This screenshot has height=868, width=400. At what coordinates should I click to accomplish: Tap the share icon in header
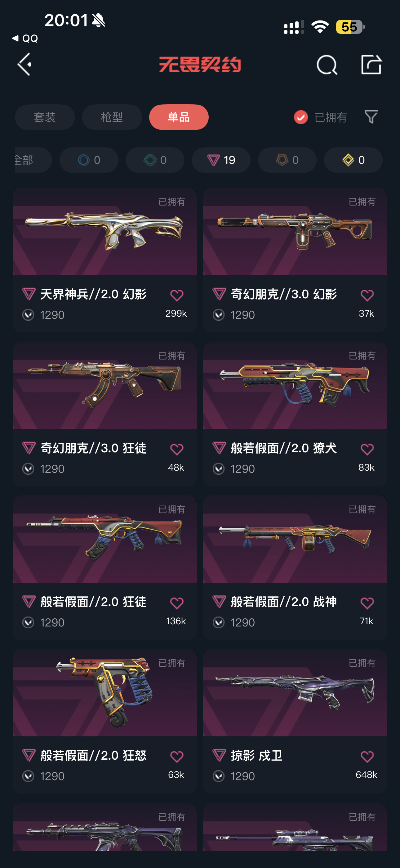click(x=371, y=64)
